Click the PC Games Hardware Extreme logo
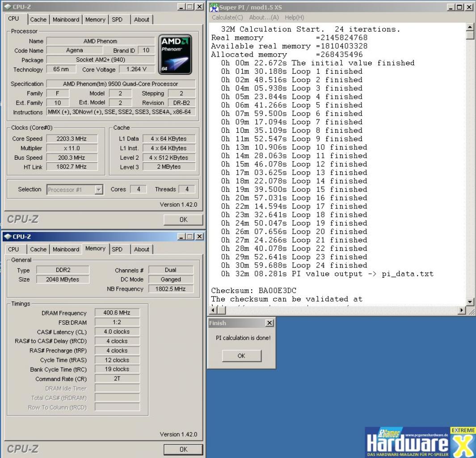 [420, 442]
